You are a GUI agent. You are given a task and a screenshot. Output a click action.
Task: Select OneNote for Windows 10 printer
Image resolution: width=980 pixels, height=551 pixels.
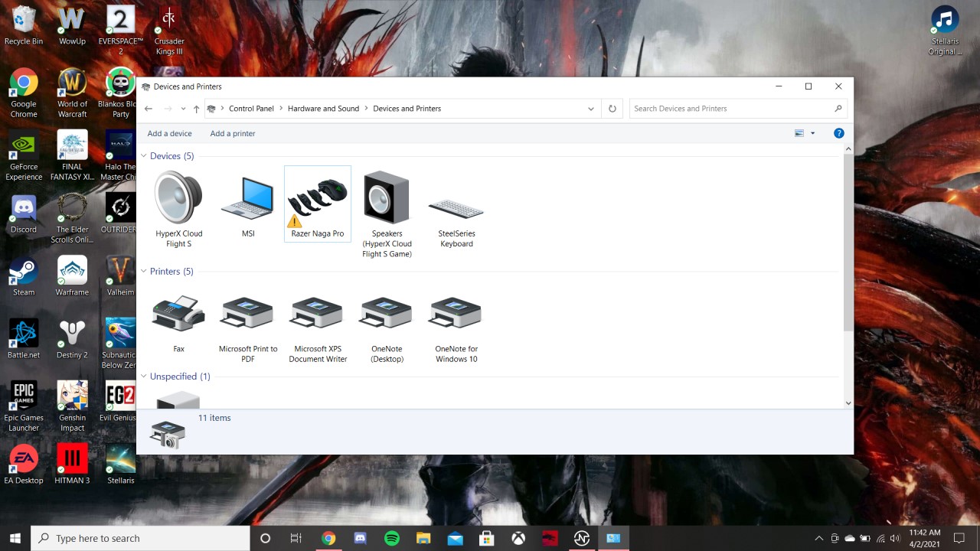click(456, 314)
